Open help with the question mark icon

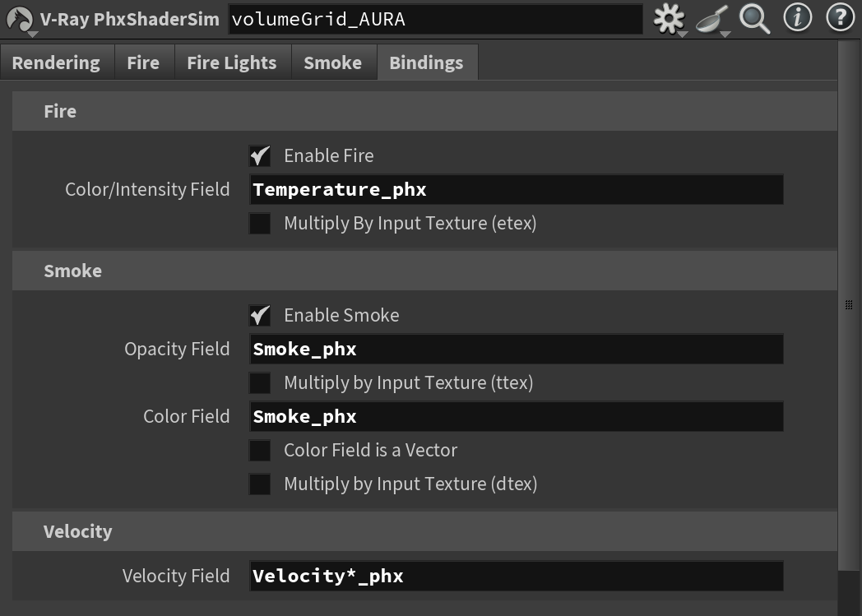840,17
